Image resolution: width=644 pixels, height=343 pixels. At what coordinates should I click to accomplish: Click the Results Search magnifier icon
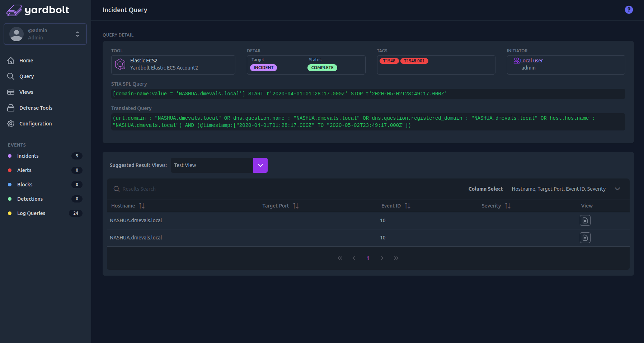[x=116, y=189]
